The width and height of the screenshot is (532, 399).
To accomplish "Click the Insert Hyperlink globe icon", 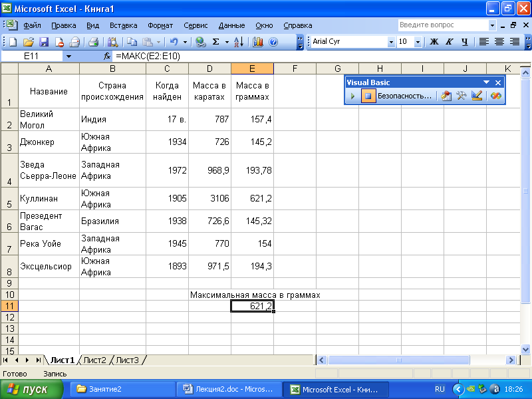I will pos(200,42).
